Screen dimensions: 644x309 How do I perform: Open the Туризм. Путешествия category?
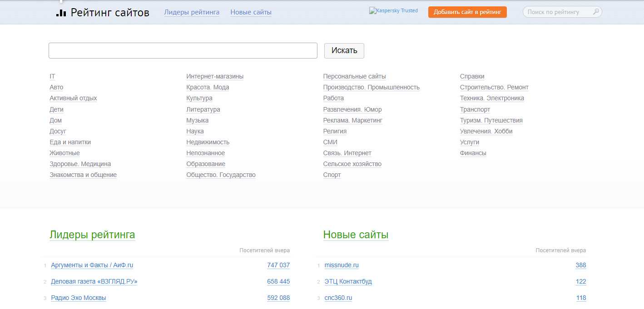(491, 120)
